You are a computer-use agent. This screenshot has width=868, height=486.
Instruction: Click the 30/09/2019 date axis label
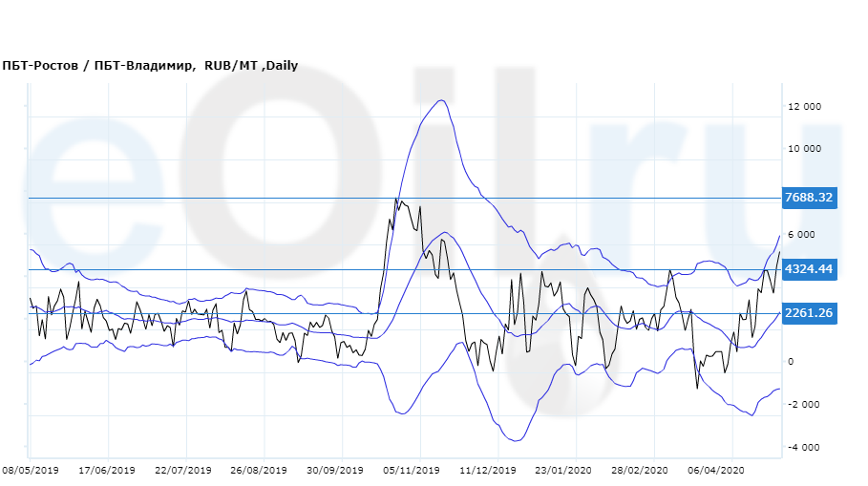[x=334, y=471]
